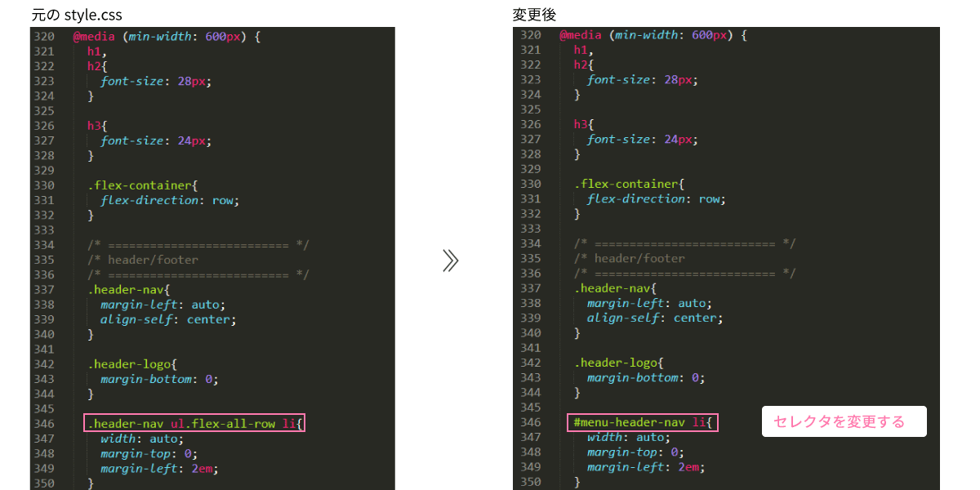Image resolution: width=980 pixels, height=490 pixels.
Task: Click ".flex-container{" in original style.css editor
Action: click(x=143, y=185)
